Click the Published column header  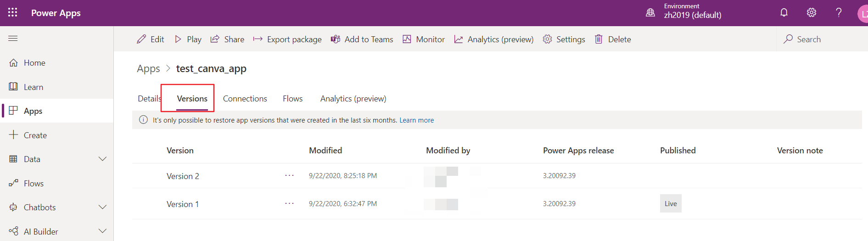click(x=678, y=151)
